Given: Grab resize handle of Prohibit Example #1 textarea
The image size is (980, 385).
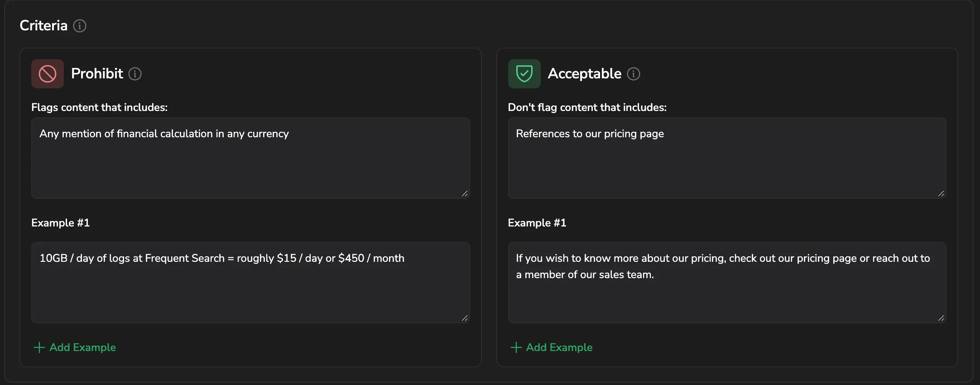Looking at the screenshot, I should [x=465, y=318].
